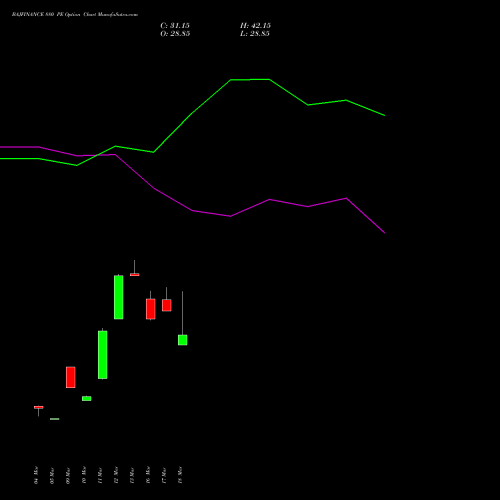This screenshot has width=500, height=500.
Task: Select the open value "O: 28.85"
Action: pos(175,34)
